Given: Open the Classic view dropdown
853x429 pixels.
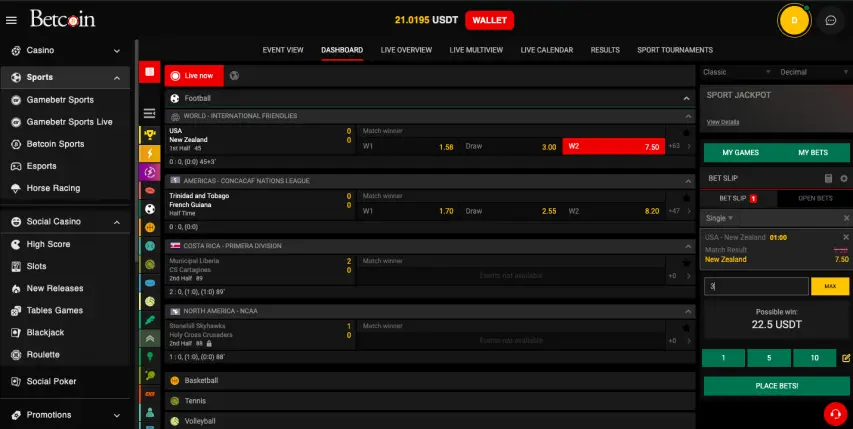Looking at the screenshot, I should (x=737, y=72).
